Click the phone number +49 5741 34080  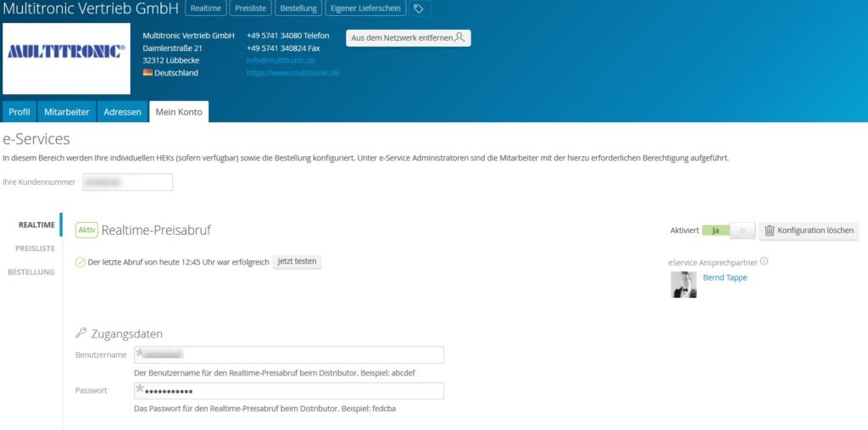point(274,36)
